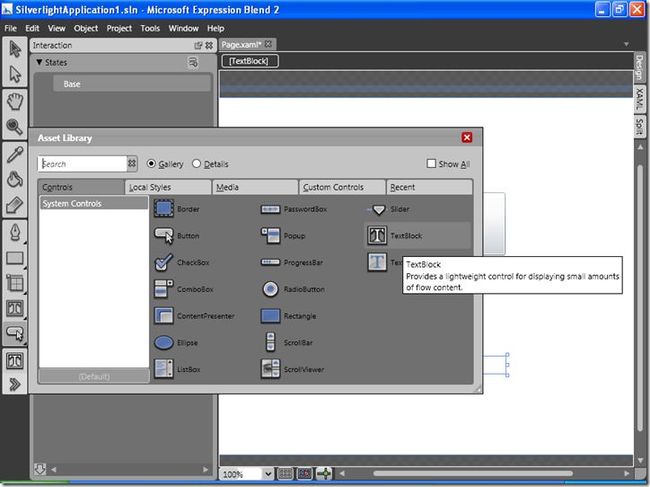The height and width of the screenshot is (487, 650).
Task: Select ListBox control in gallery
Action: click(x=178, y=369)
